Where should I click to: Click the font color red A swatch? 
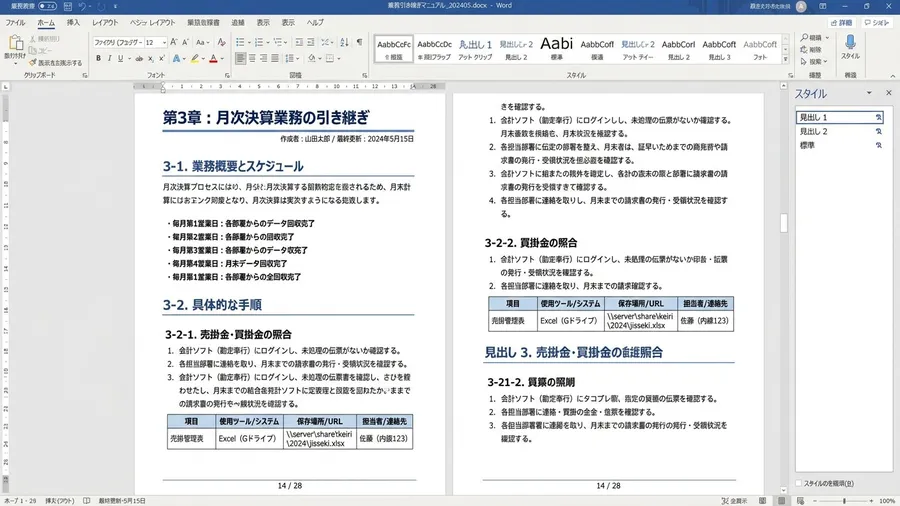(214, 59)
